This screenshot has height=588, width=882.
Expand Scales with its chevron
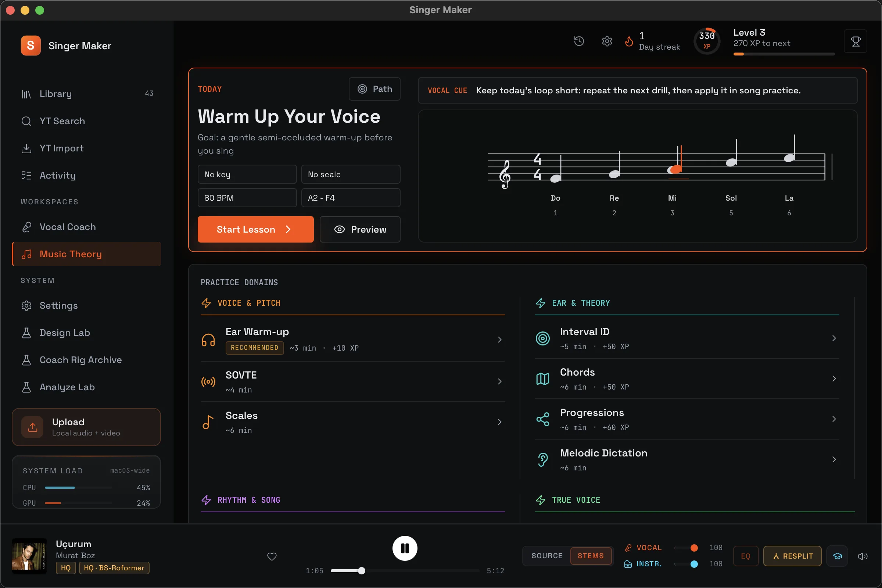(499, 422)
